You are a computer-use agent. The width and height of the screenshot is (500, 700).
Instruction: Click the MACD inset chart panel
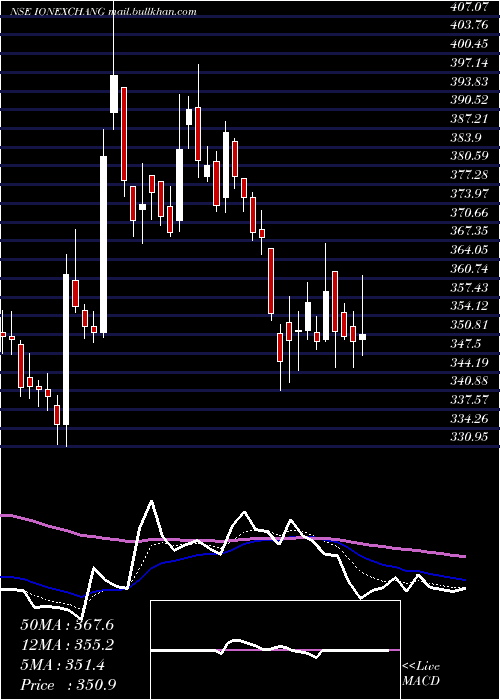pos(275,650)
